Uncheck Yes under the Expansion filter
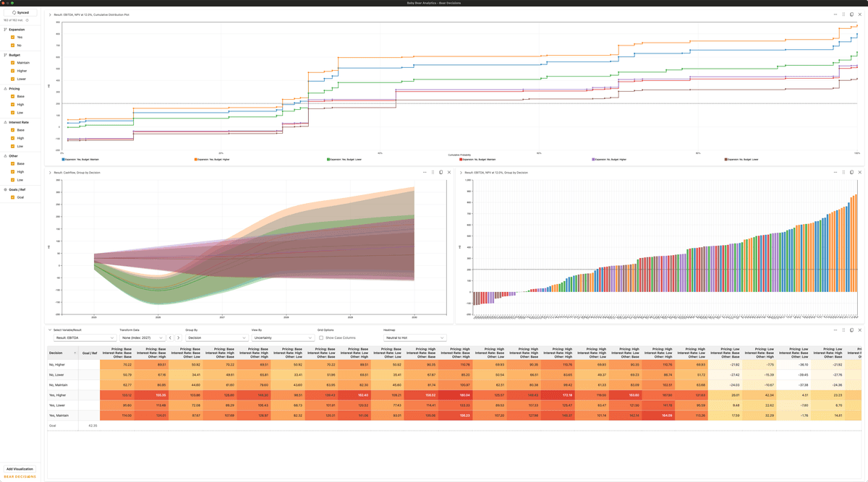 coord(12,37)
